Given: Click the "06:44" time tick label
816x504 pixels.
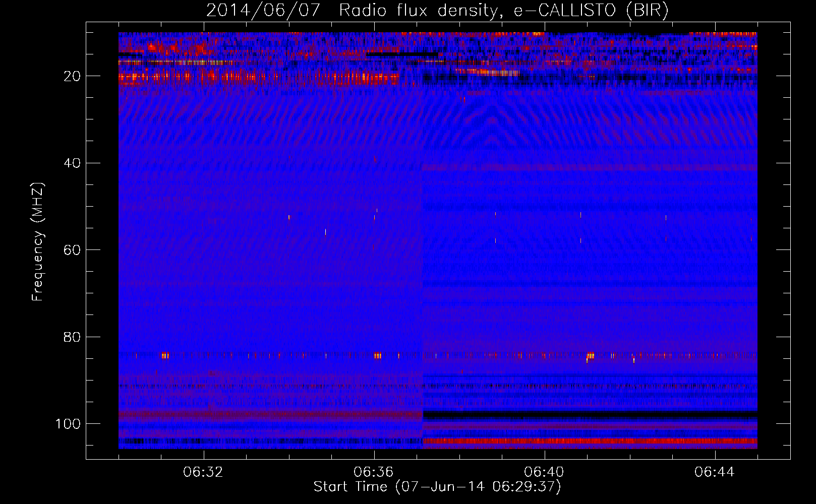Looking at the screenshot, I should [715, 472].
